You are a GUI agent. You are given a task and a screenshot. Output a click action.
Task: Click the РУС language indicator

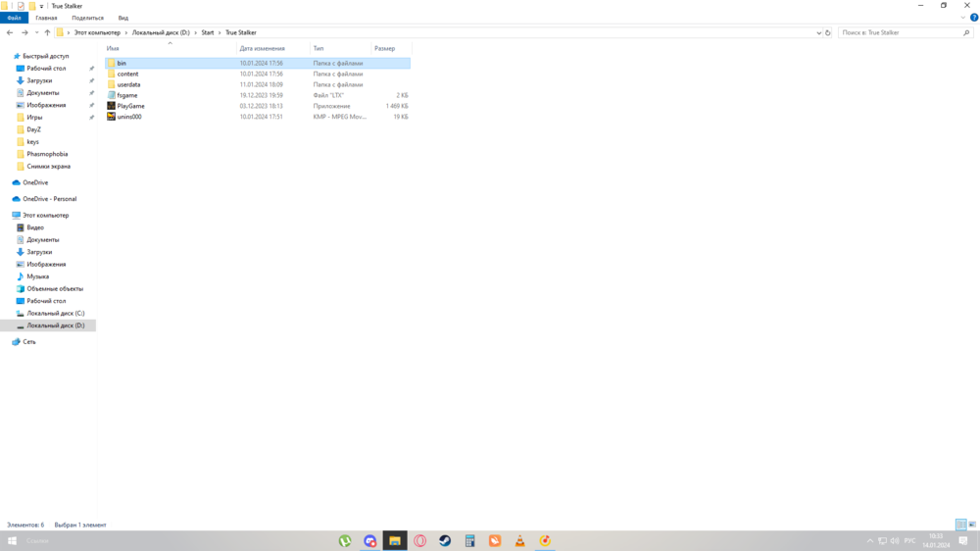point(910,541)
